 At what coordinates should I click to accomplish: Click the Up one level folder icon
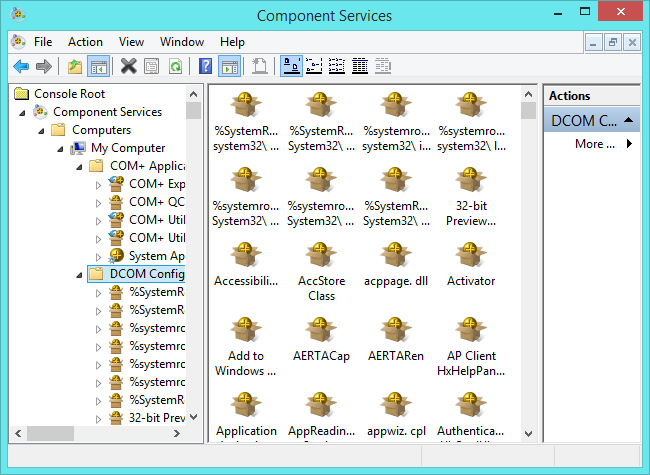tap(74, 66)
